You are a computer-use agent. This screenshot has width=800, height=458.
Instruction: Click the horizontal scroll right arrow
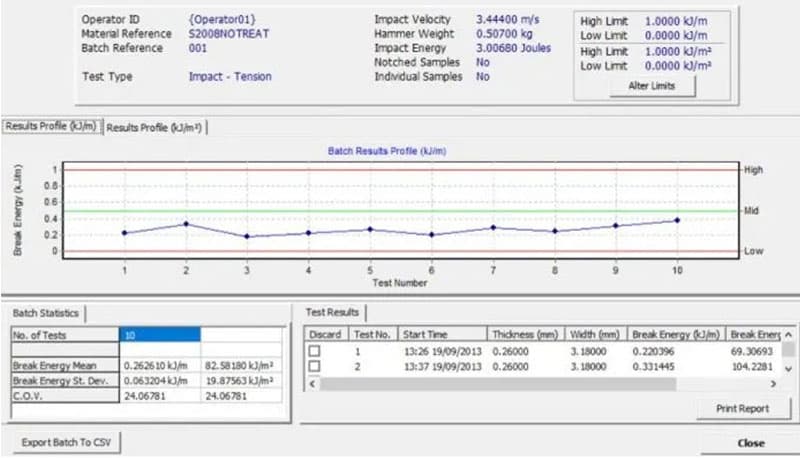point(773,384)
